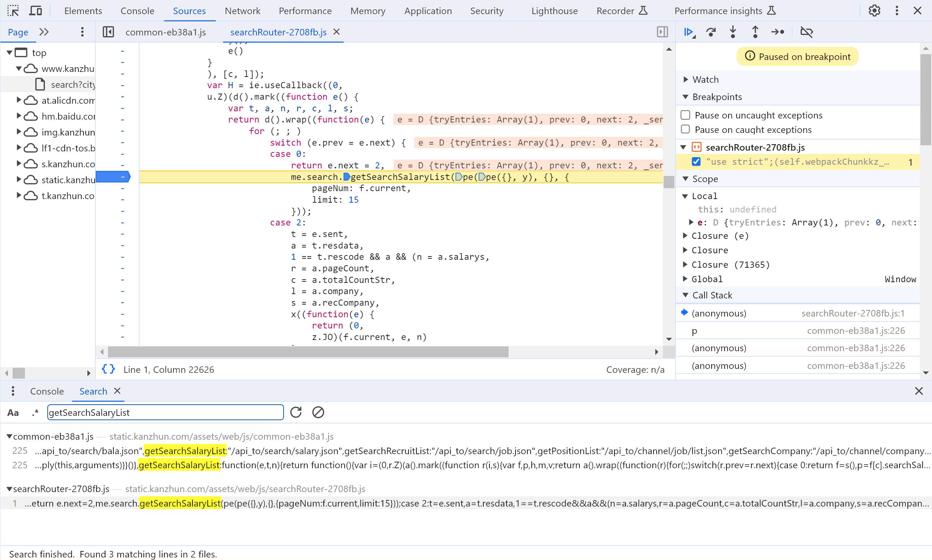Select call stack frame p

click(798, 331)
